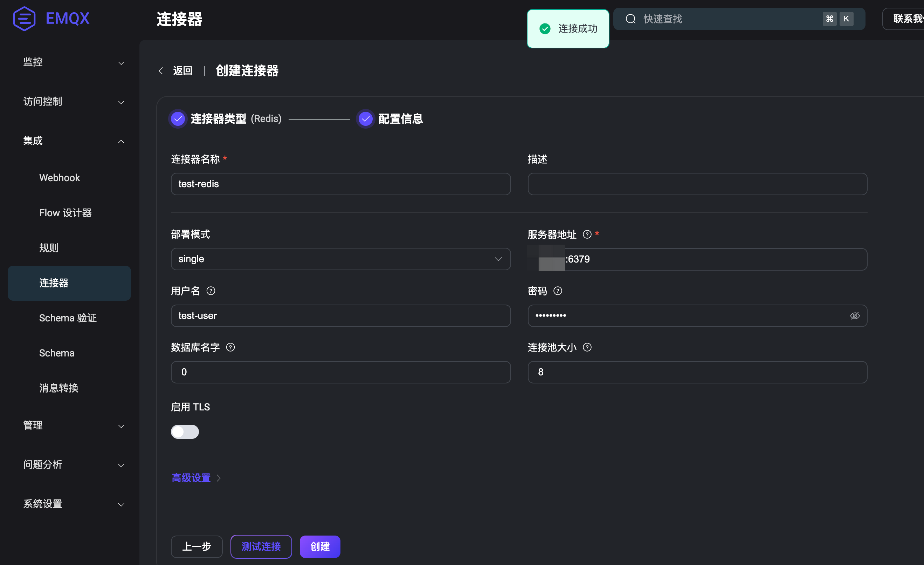Click the 返回 link

(182, 70)
